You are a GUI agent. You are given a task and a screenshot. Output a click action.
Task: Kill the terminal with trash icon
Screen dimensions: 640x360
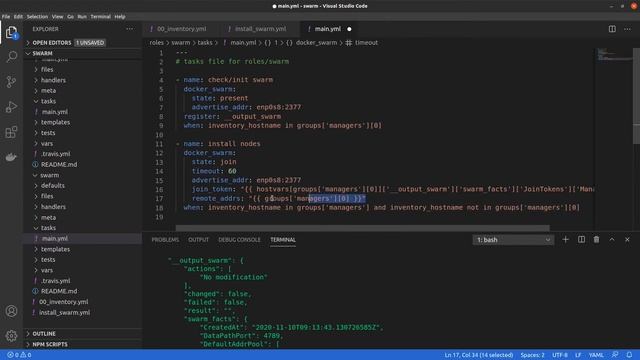(x=596, y=240)
